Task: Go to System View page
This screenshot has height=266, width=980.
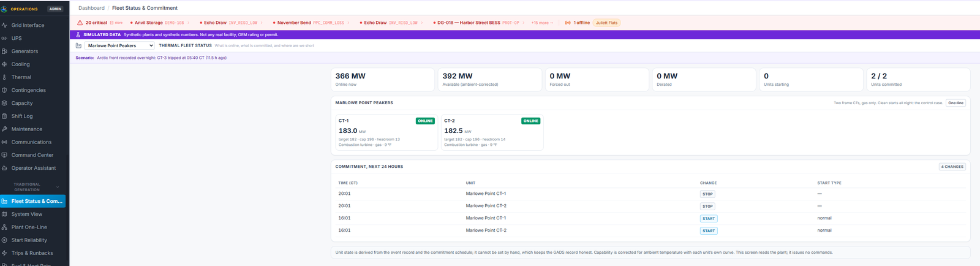Action: tap(32, 214)
